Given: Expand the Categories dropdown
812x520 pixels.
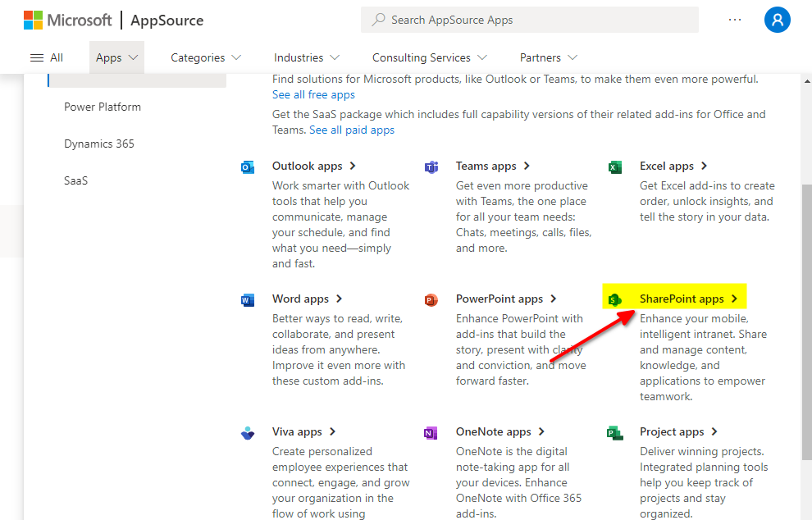Looking at the screenshot, I should 206,57.
